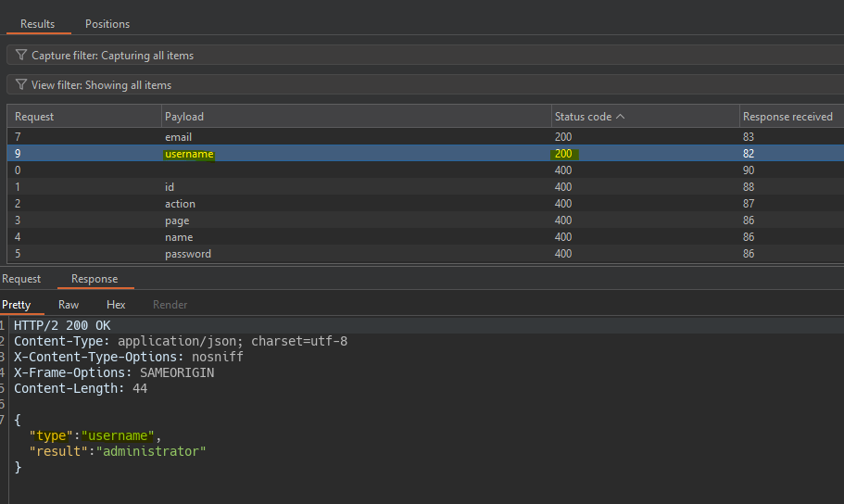This screenshot has height=504, width=844.
Task: Switch to Hex response view
Action: pyautogui.click(x=116, y=305)
